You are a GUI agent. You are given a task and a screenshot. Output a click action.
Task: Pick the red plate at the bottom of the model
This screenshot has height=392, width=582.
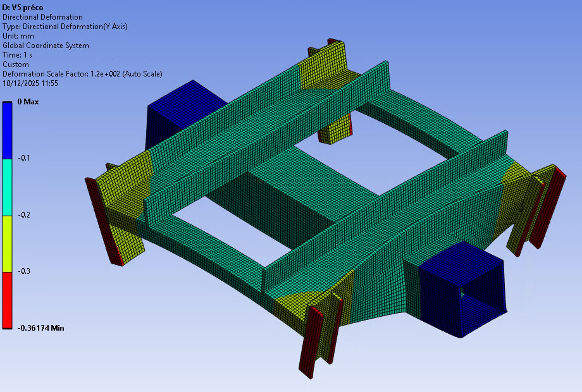311,343
